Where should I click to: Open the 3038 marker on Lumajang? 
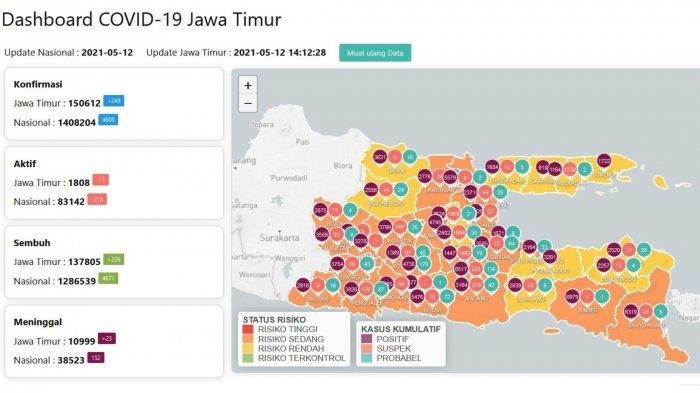[515, 285]
